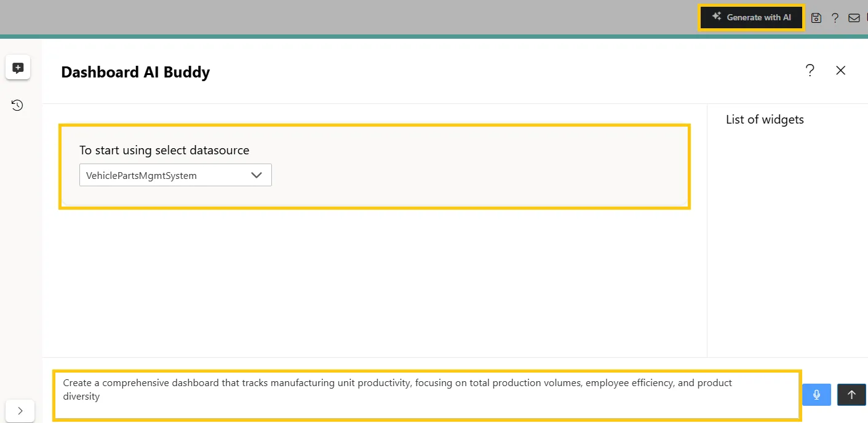Click the microphone voice input button
This screenshot has width=868, height=423.
[x=816, y=395]
